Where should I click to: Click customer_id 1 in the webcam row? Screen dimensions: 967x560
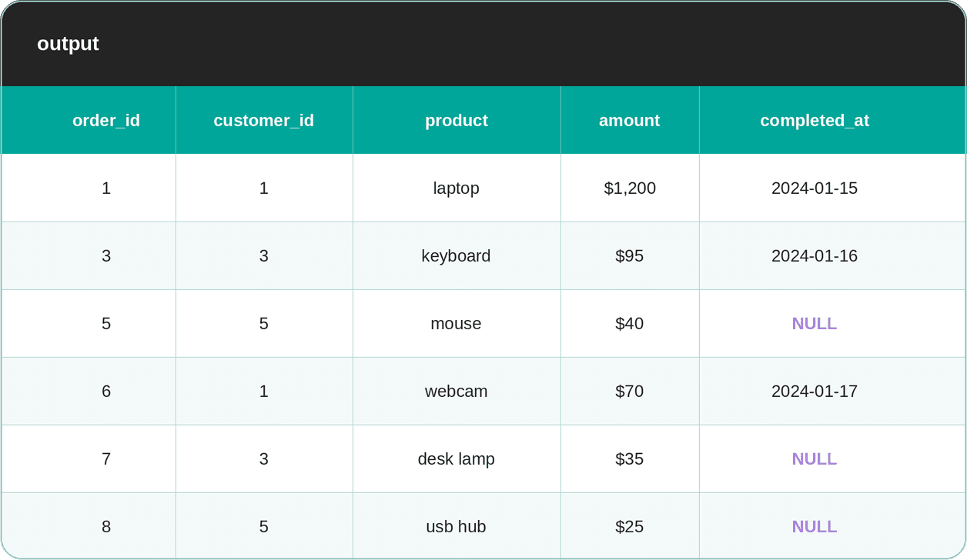(x=264, y=391)
